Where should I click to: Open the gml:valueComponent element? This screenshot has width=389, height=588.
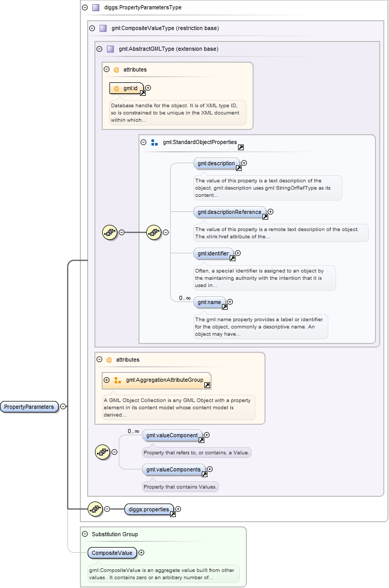[172, 435]
